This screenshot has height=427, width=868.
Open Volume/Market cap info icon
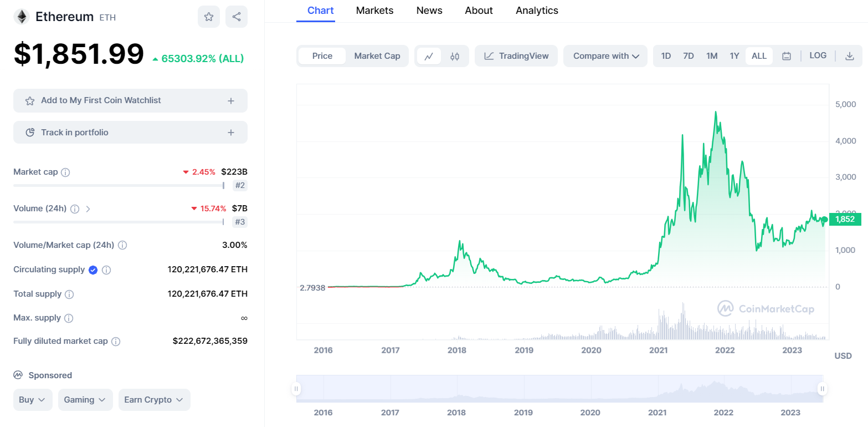click(x=123, y=245)
